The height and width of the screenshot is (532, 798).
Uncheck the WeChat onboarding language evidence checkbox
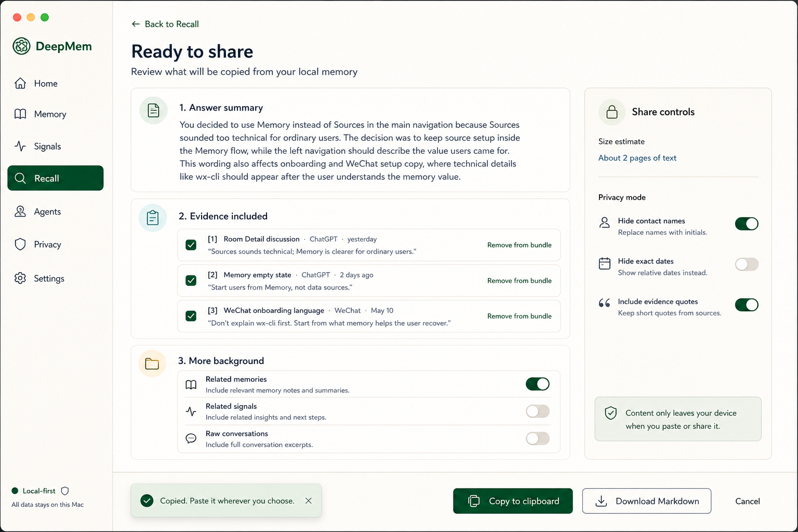191,316
